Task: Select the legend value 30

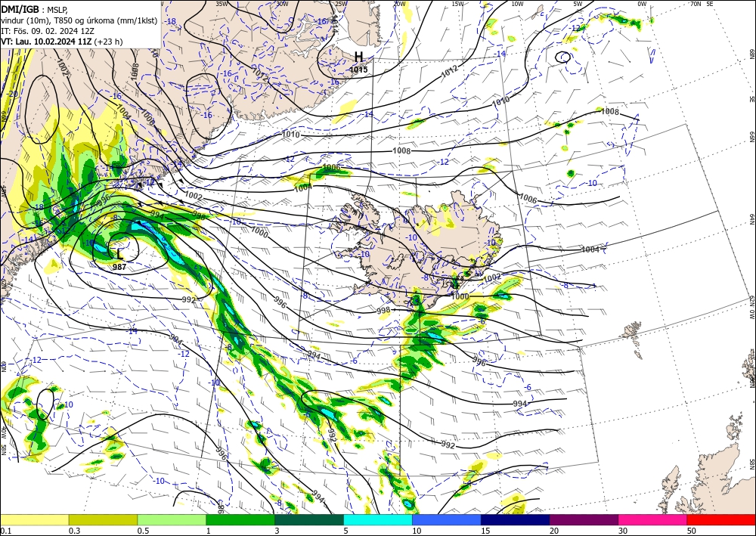Action: click(x=623, y=531)
